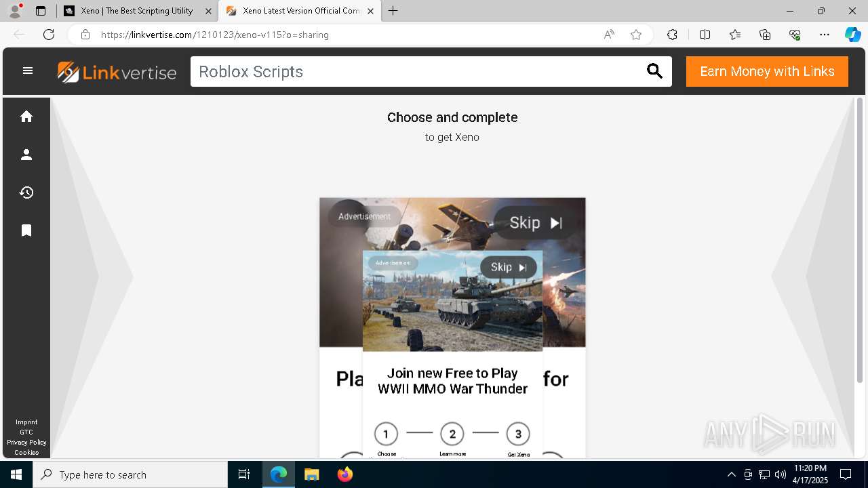This screenshot has height=488, width=868.
Task: Open the bookmarks sidebar icon
Action: coord(26,230)
